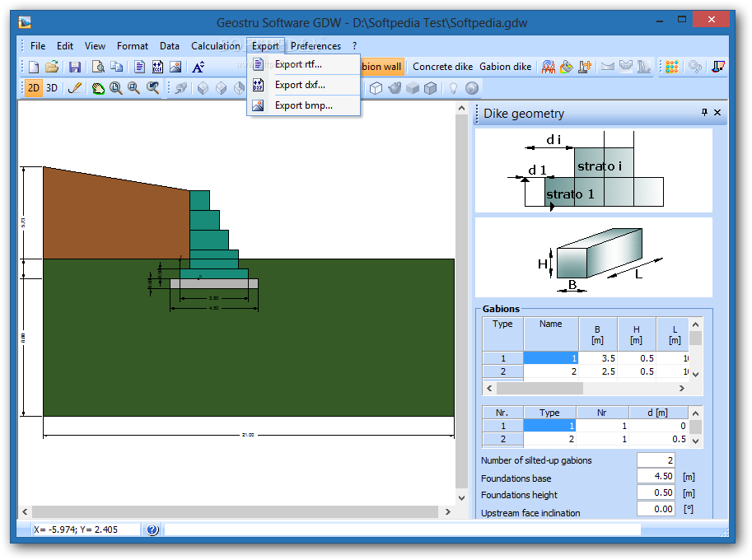Select the Gabion dike button
The image size is (752, 560).
point(506,67)
